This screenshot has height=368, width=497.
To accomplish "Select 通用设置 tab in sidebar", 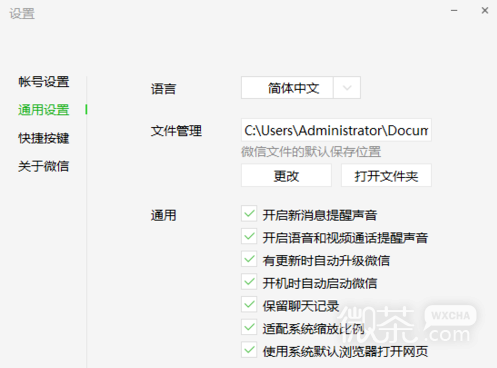I will [x=44, y=110].
